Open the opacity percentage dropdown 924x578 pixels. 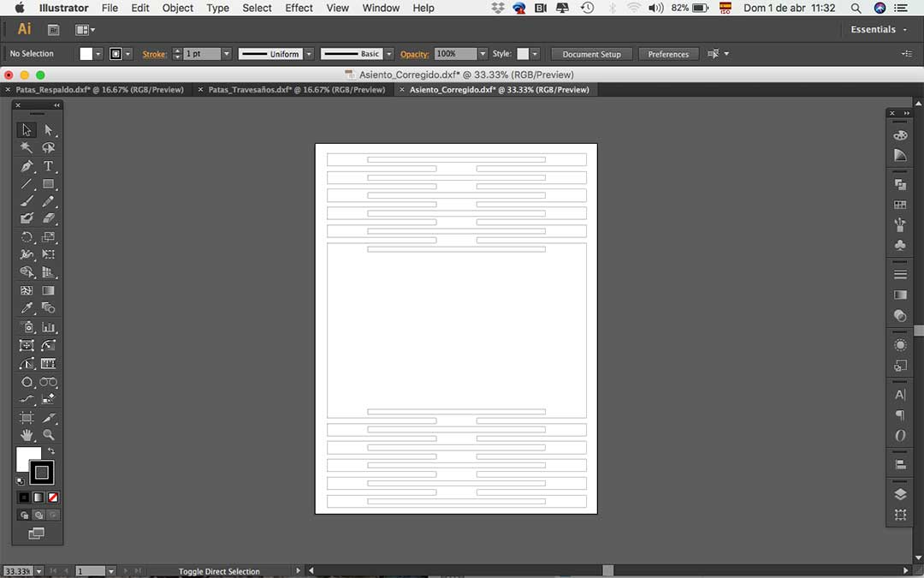click(483, 54)
